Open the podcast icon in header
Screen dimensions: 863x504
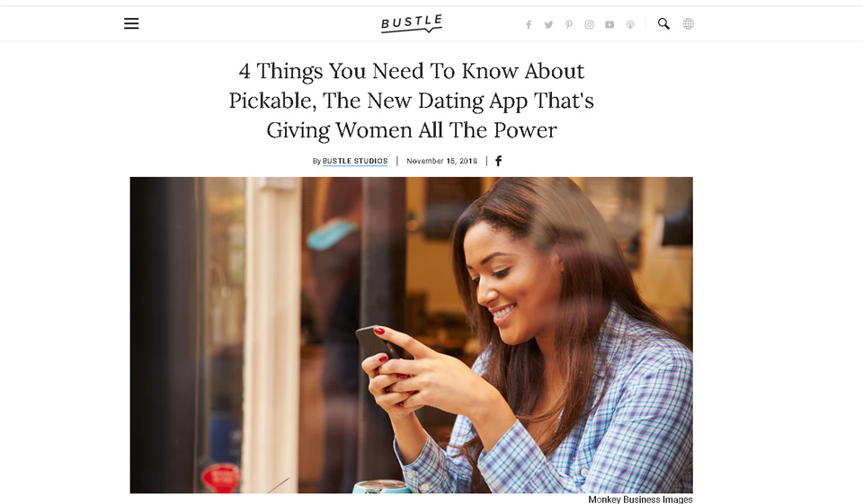click(x=630, y=25)
